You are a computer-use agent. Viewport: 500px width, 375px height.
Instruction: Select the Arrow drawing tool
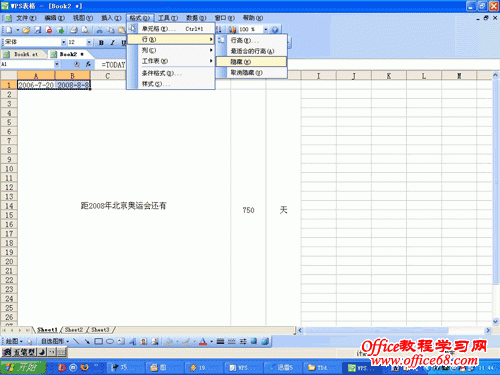[87, 341]
